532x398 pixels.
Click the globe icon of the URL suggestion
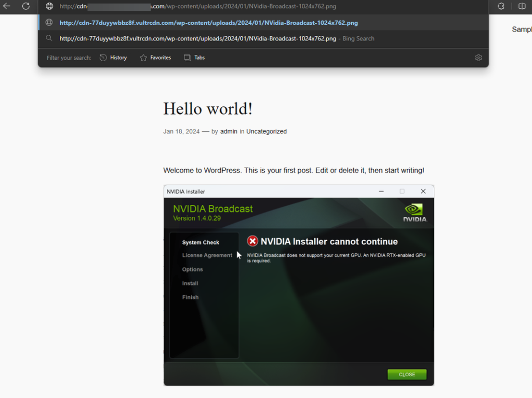pos(49,22)
